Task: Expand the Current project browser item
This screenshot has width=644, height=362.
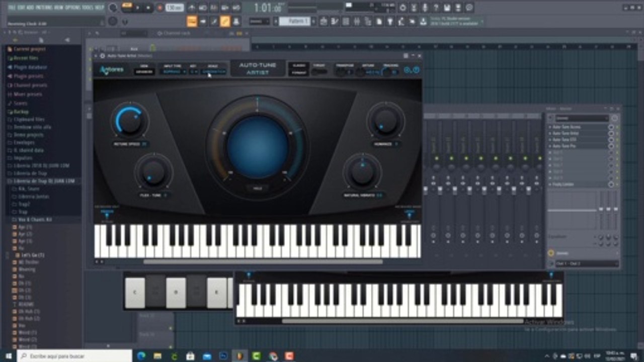Action: [x=30, y=49]
